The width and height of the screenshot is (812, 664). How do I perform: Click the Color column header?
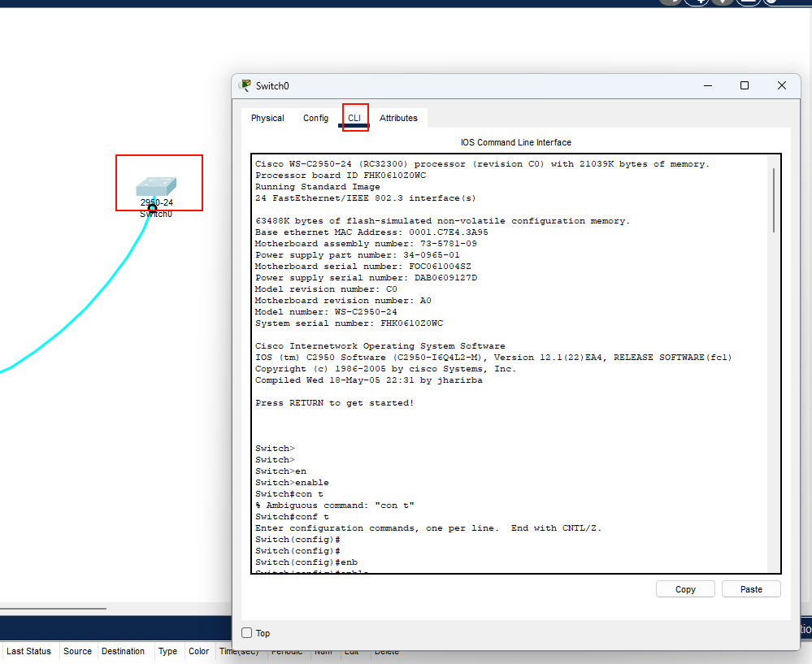tap(198, 651)
